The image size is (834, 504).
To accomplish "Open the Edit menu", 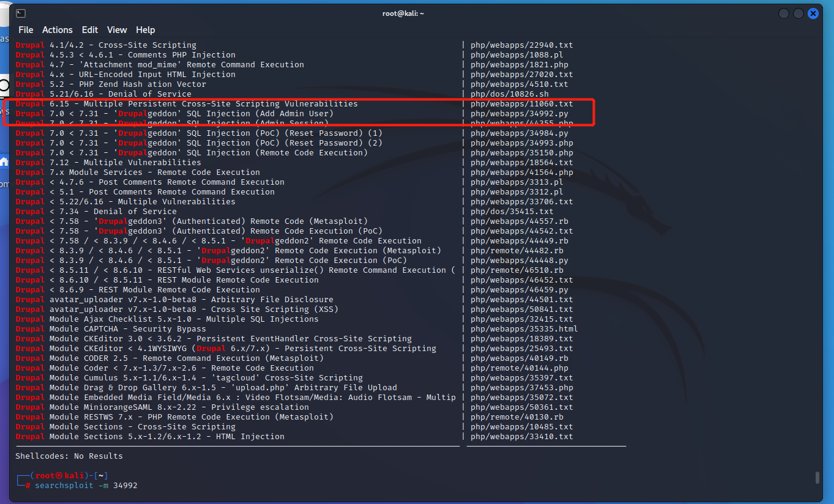I will (x=90, y=30).
